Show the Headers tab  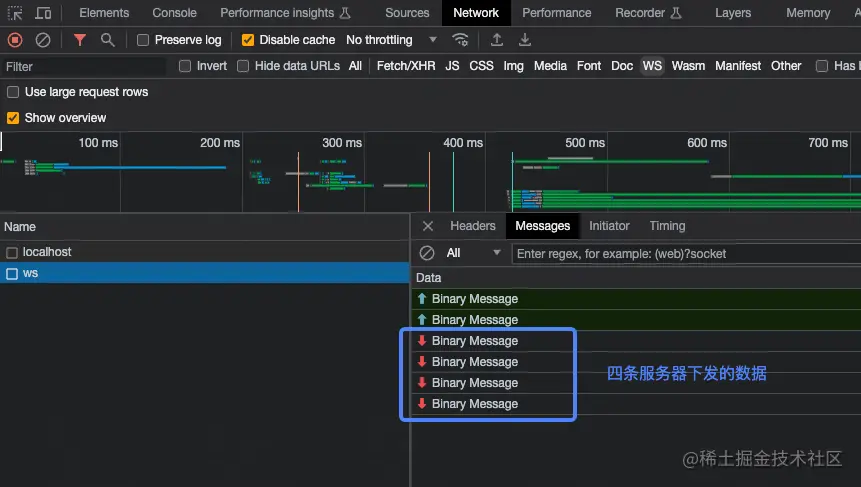[x=473, y=226]
